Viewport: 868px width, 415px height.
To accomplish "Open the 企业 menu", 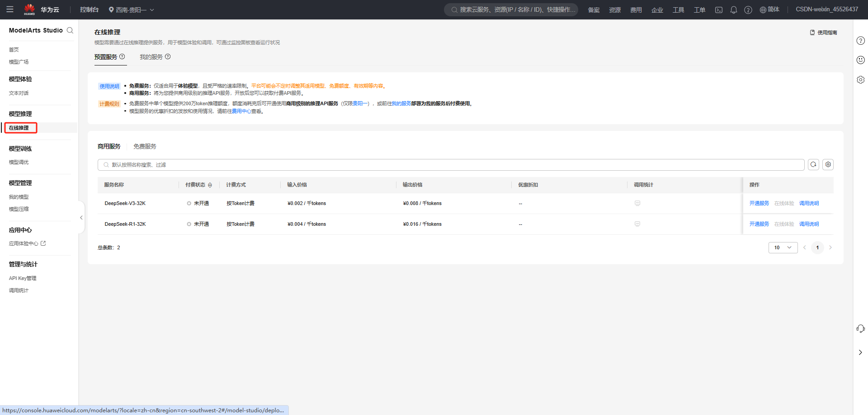I will [657, 10].
